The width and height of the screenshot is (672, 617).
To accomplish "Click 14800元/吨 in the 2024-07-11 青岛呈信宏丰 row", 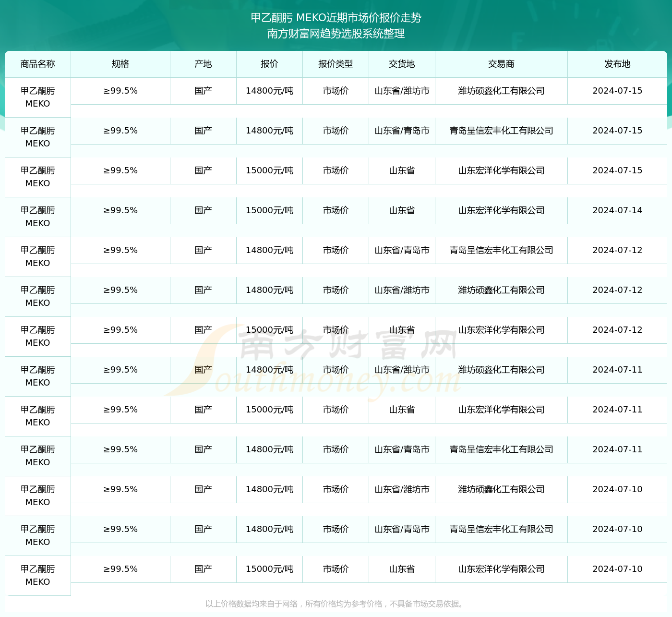I will point(269,449).
